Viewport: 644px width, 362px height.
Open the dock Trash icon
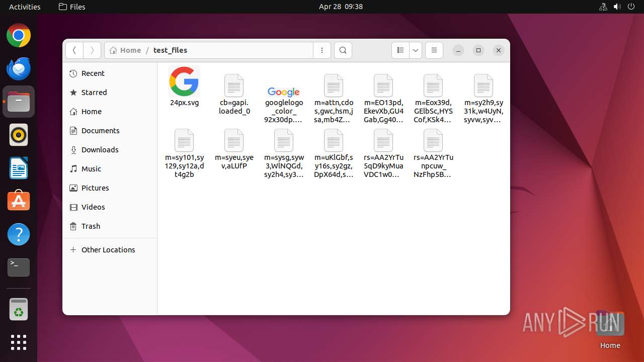[x=19, y=310]
